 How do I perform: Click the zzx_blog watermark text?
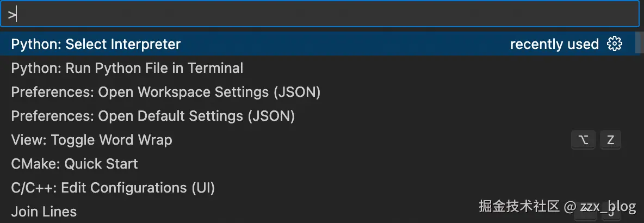pyautogui.click(x=607, y=207)
